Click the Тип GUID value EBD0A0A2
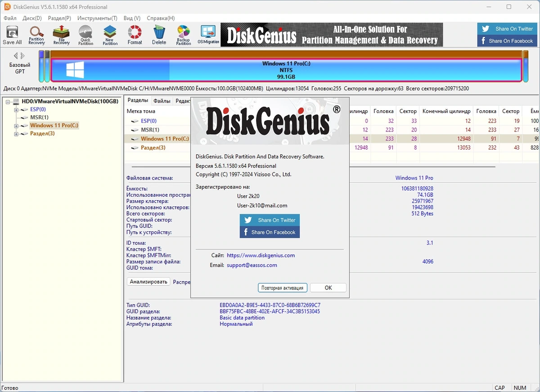This screenshot has height=392, width=540. [270, 305]
